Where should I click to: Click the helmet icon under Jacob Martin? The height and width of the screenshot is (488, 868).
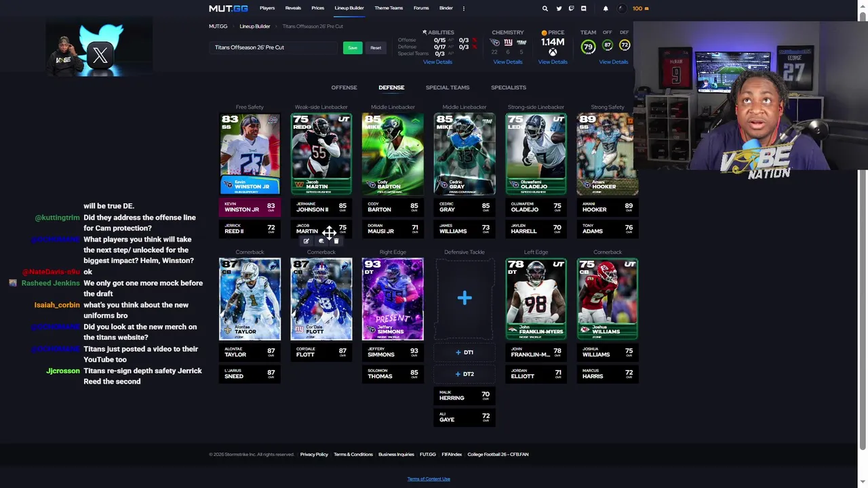pos(321,241)
